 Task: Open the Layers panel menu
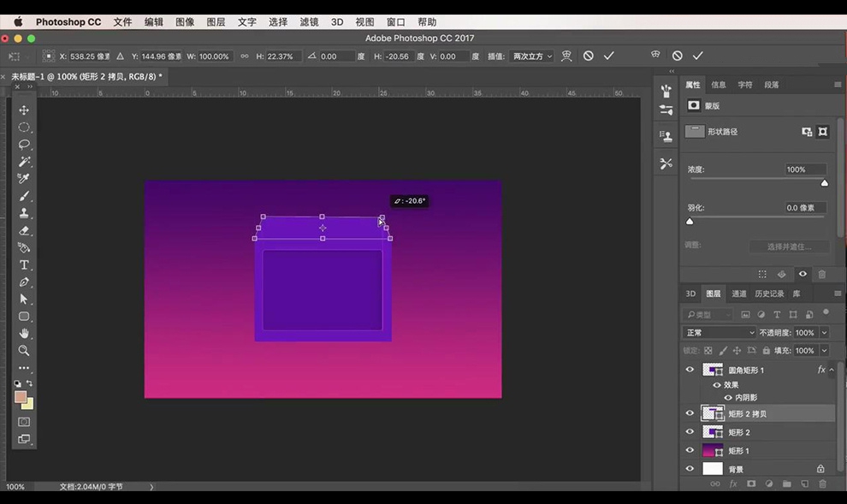(838, 294)
